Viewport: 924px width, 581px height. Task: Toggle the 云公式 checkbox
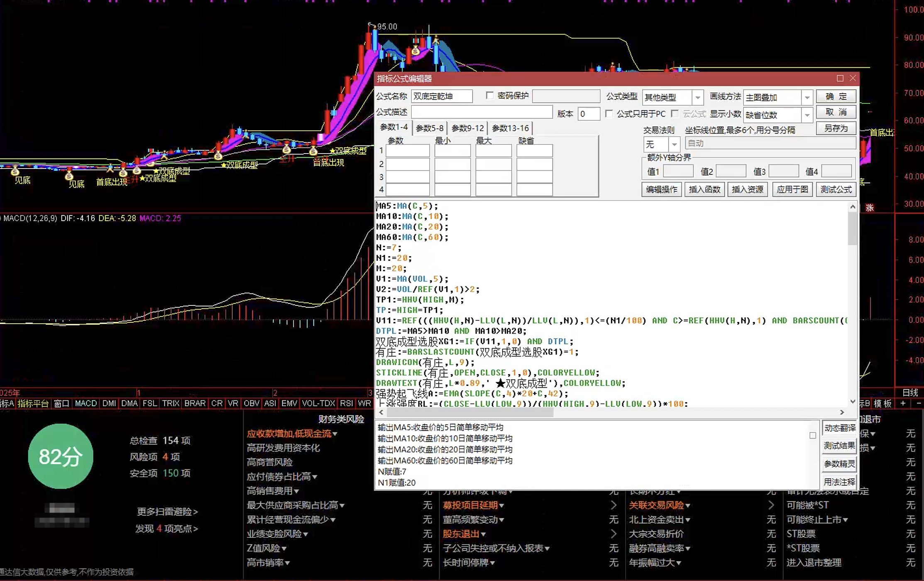coord(675,114)
